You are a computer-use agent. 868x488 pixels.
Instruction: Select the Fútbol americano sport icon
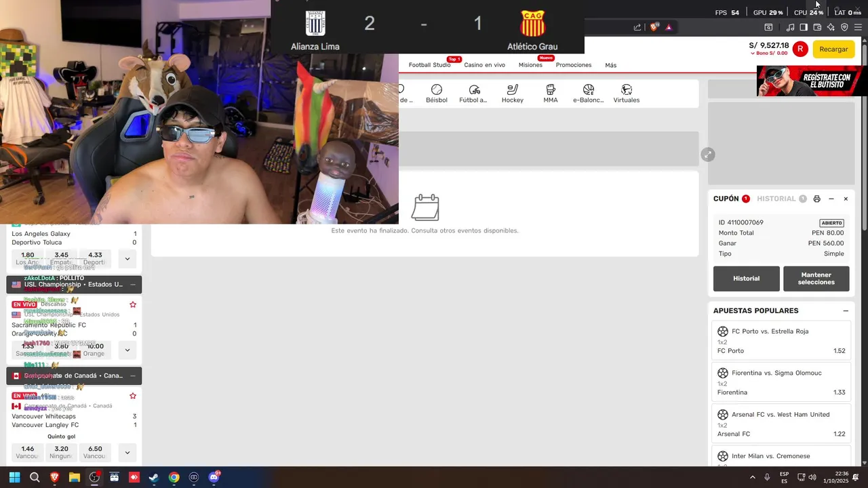click(x=473, y=94)
